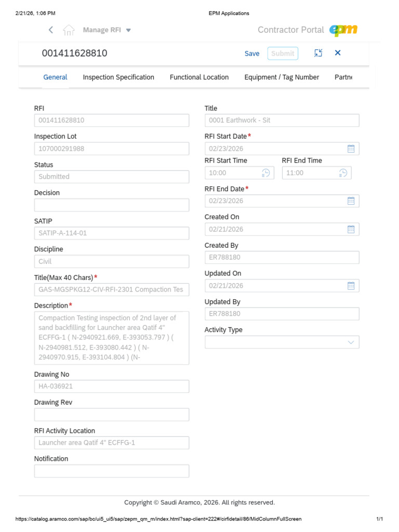Click the RFI End Time field 11:00
Image resolution: width=399 pixels, height=532 pixels.
[316, 173]
